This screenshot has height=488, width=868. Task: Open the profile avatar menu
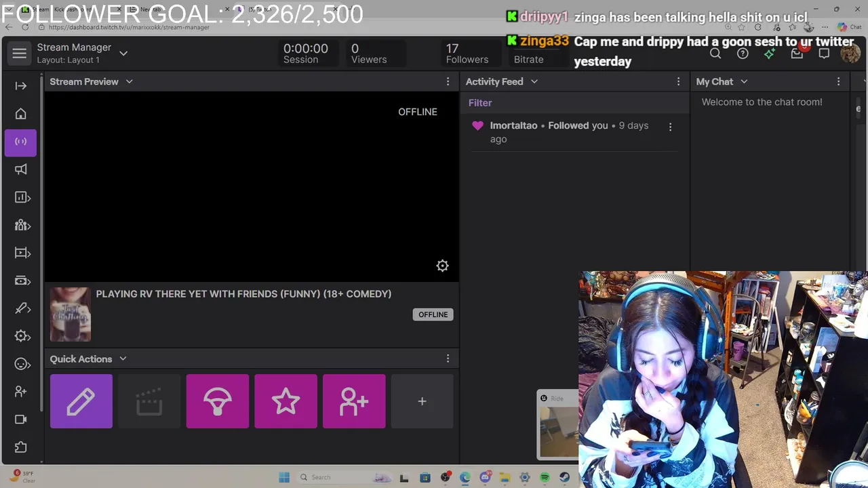click(850, 54)
